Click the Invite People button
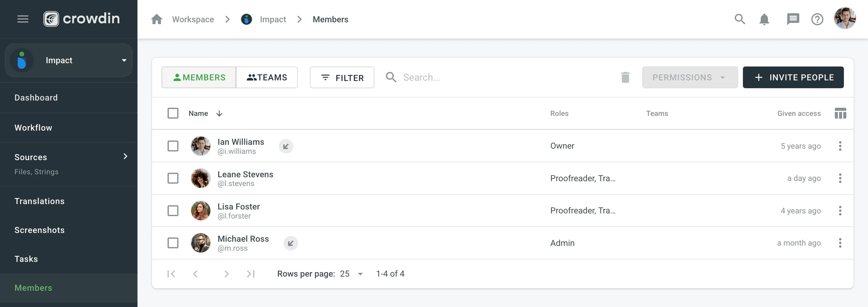Image resolution: width=868 pixels, height=307 pixels. (x=793, y=77)
